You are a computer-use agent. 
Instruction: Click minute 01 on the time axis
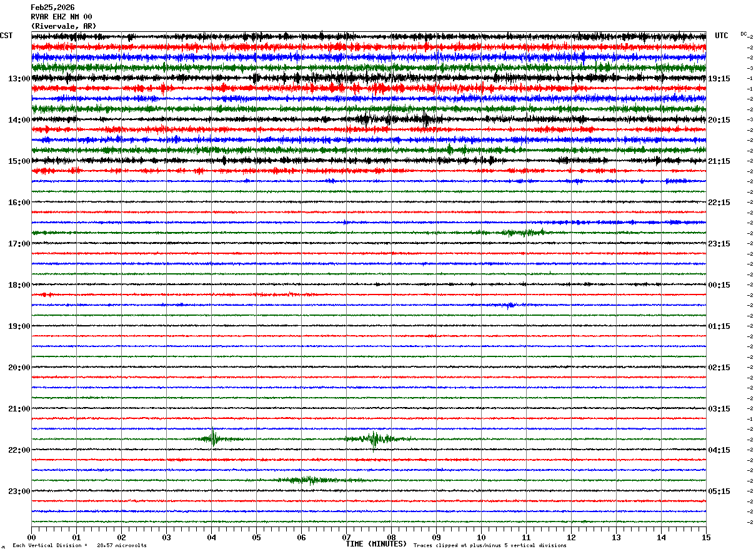pos(76,537)
